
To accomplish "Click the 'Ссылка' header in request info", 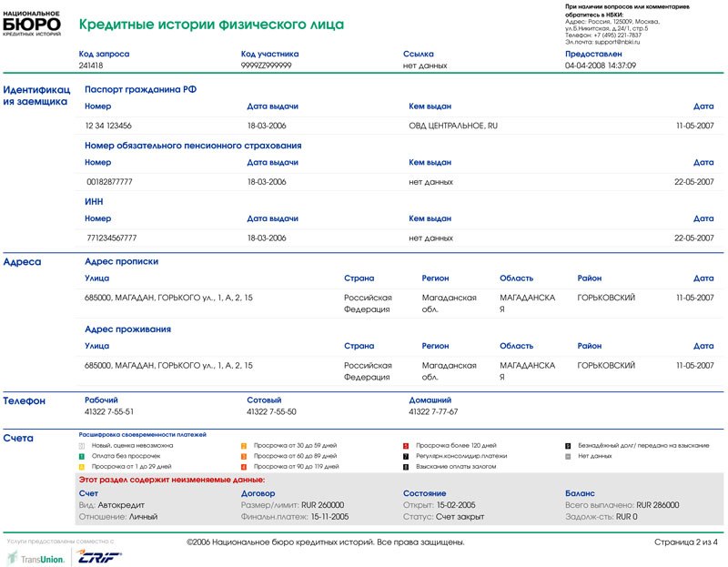I will tap(419, 54).
